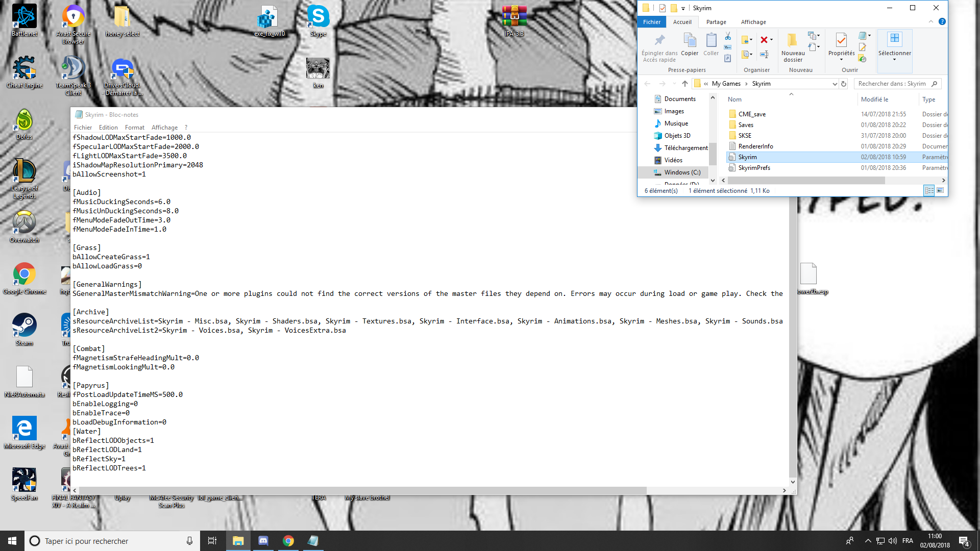Image resolution: width=980 pixels, height=551 pixels.
Task: Click the Bloc-notes horizontal scrollbar
Action: click(362, 490)
